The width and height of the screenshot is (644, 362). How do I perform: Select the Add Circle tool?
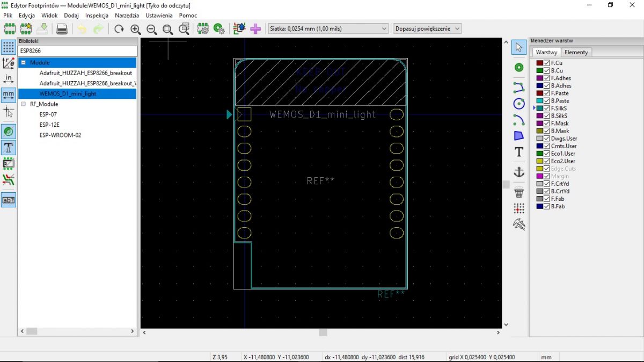(x=518, y=104)
